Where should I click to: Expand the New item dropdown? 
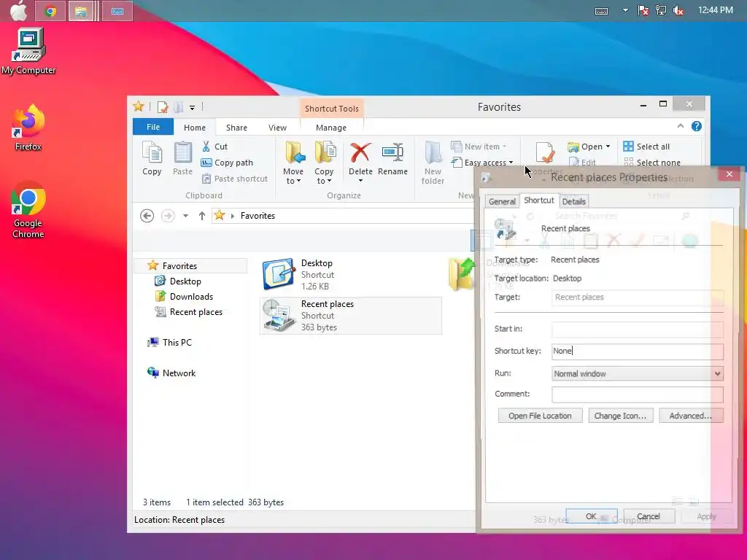click(x=479, y=147)
